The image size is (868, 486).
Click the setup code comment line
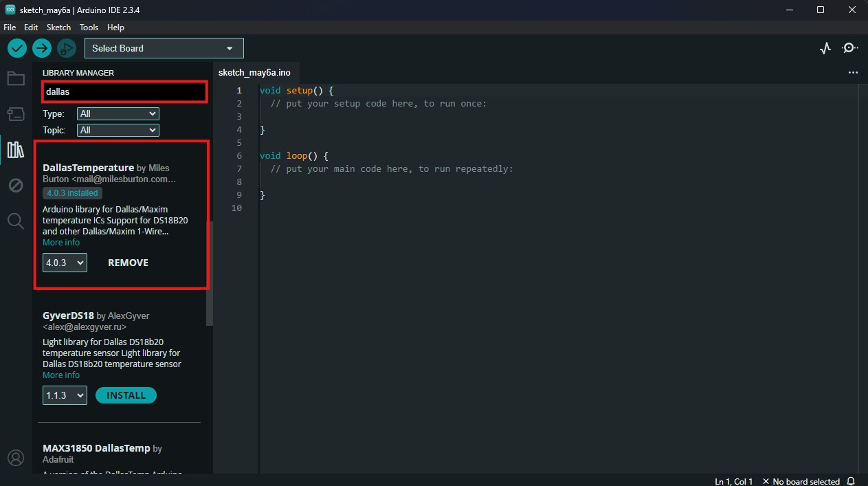(379, 104)
